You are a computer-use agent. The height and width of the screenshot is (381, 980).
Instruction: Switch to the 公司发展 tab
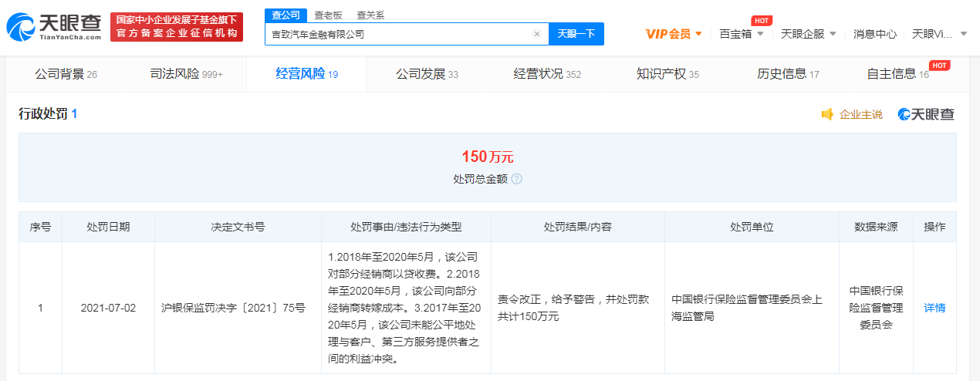coord(427,74)
